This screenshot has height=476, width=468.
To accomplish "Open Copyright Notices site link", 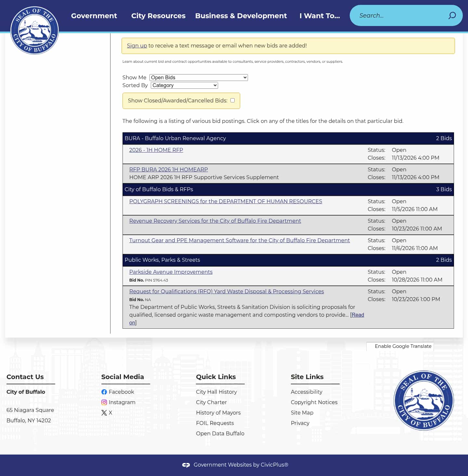I will click(x=314, y=403).
